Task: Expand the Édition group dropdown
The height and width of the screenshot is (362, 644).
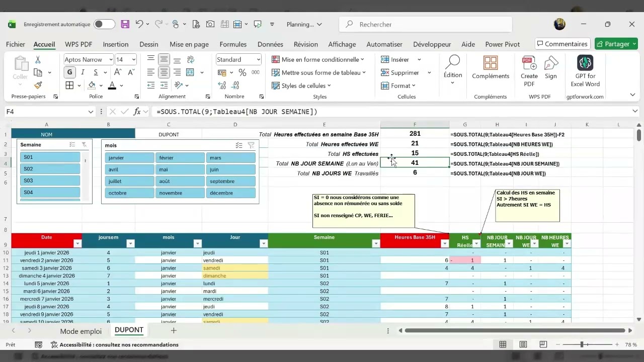Action: point(452,83)
